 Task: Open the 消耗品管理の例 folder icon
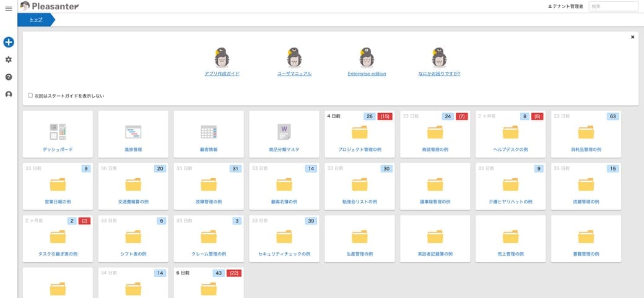pyautogui.click(x=586, y=132)
